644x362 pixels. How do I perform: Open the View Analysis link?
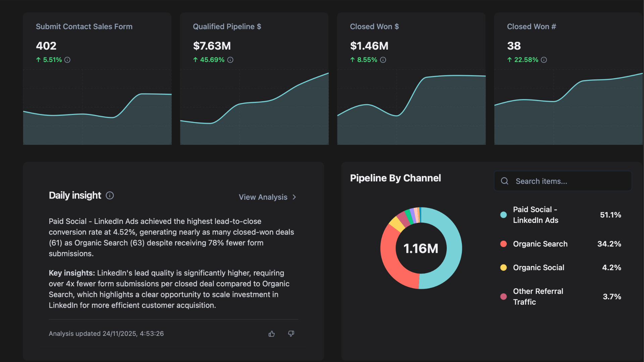pos(263,197)
